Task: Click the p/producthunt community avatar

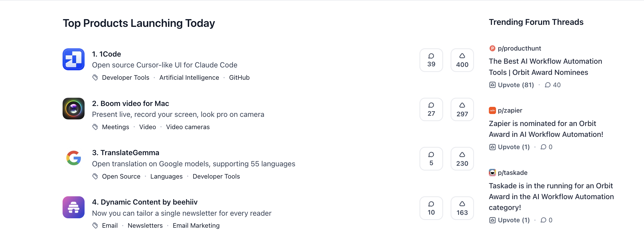Action: click(x=492, y=48)
